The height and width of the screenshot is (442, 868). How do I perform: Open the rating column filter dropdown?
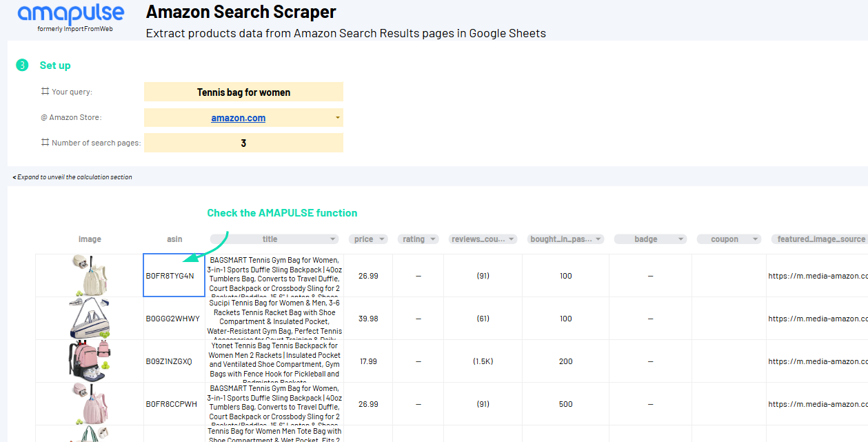tap(434, 239)
